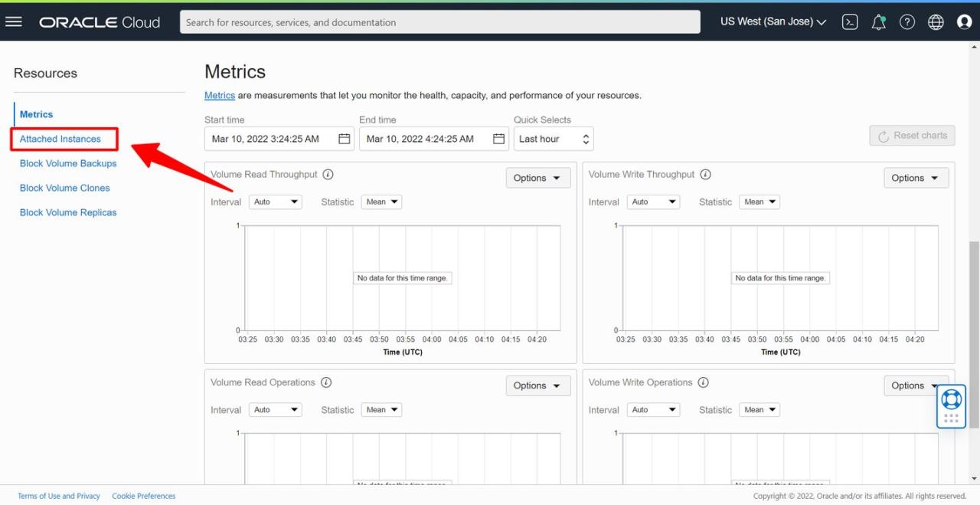Change Interval for Volume Read Throughput
980x505 pixels.
[276, 202]
